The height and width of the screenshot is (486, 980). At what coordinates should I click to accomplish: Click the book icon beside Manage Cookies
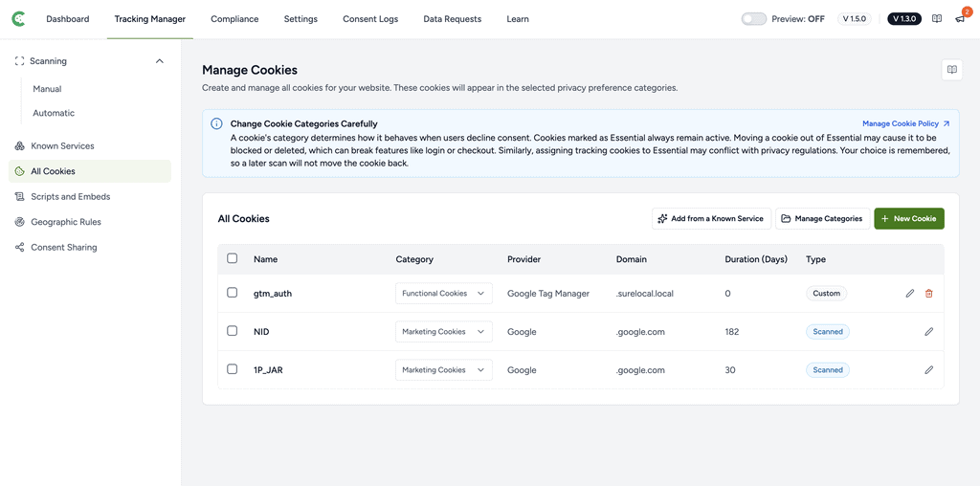click(952, 70)
